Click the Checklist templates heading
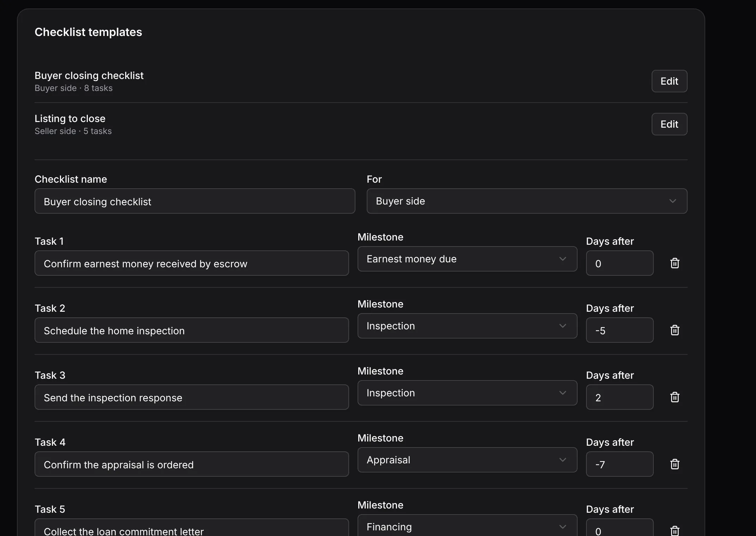Image resolution: width=756 pixels, height=536 pixels. [88, 32]
